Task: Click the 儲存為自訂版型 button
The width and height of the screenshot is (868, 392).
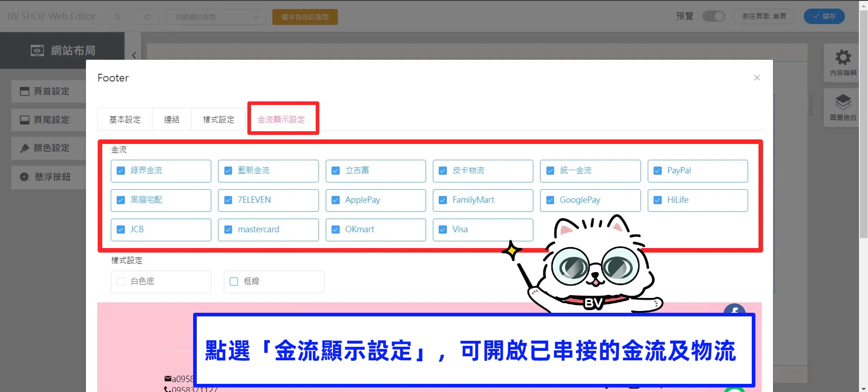Action: (305, 17)
